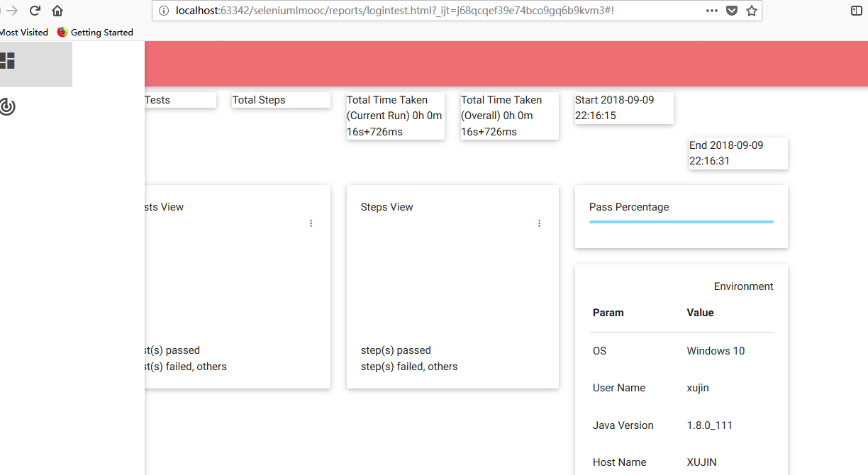Select the 1.8.0_111 value

click(709, 425)
